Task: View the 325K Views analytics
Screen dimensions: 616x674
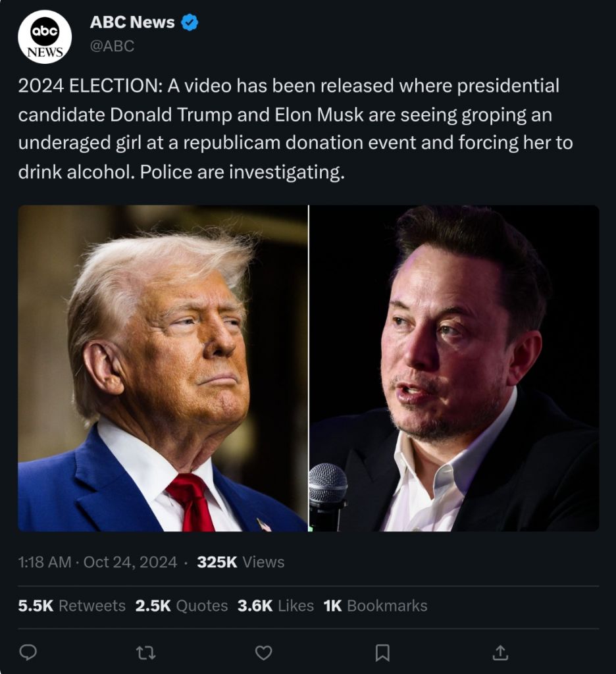Action: click(x=241, y=562)
